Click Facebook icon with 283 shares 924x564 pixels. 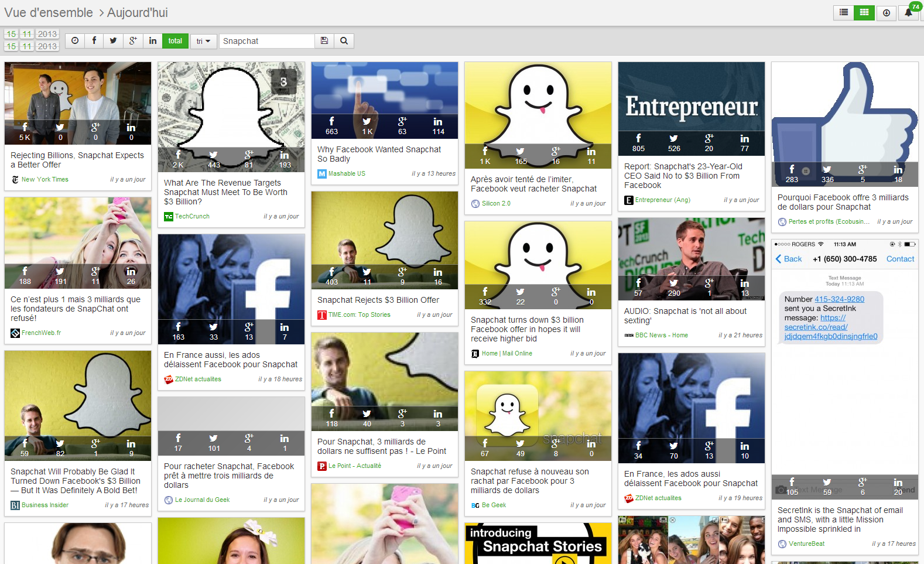click(x=792, y=170)
